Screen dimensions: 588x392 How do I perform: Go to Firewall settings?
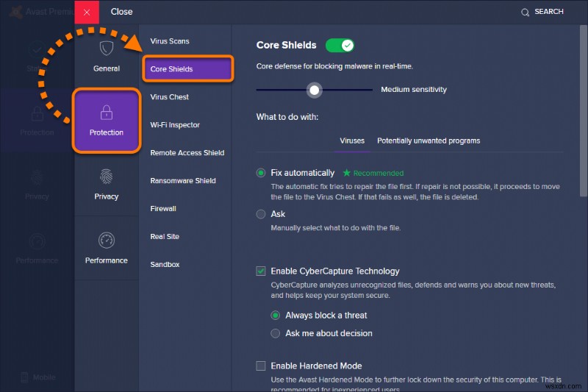[163, 209]
